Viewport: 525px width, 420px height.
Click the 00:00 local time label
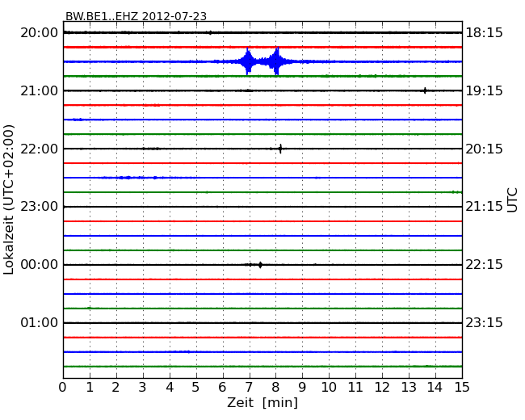coord(40,265)
